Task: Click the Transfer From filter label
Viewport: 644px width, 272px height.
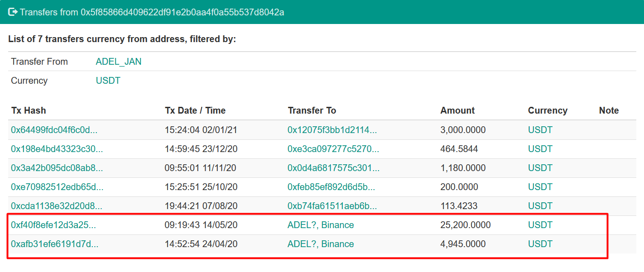Action: pyautogui.click(x=39, y=62)
